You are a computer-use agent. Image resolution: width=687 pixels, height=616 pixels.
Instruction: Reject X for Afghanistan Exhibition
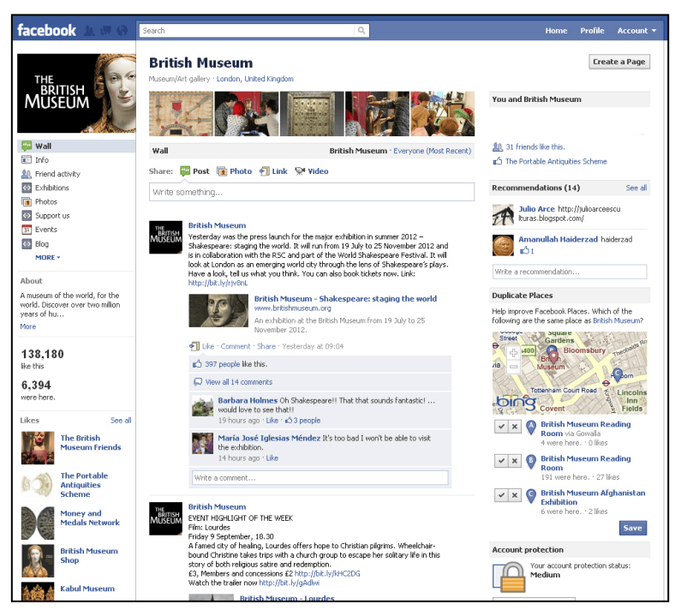click(x=515, y=495)
